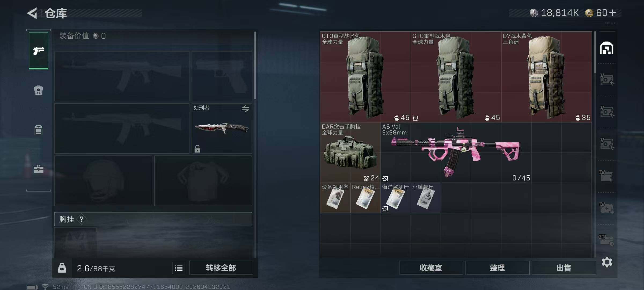The height and width of the screenshot is (290, 644).
Task: Click the swap arrows on 处刑者 knife slot
Action: (x=245, y=109)
